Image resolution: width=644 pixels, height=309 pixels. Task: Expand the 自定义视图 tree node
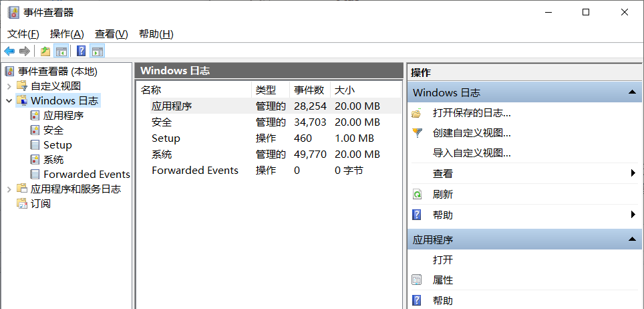coord(9,86)
